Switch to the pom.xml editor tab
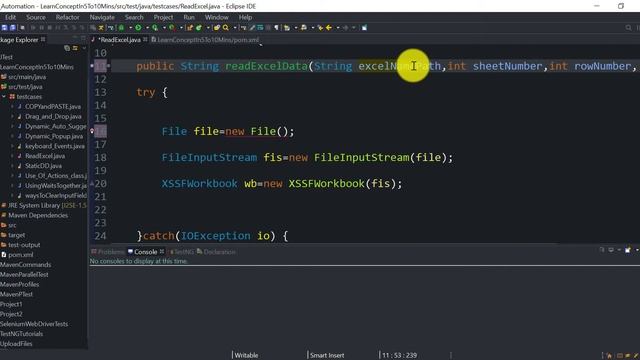Screen dimensions: 640x360 click(x=205, y=40)
